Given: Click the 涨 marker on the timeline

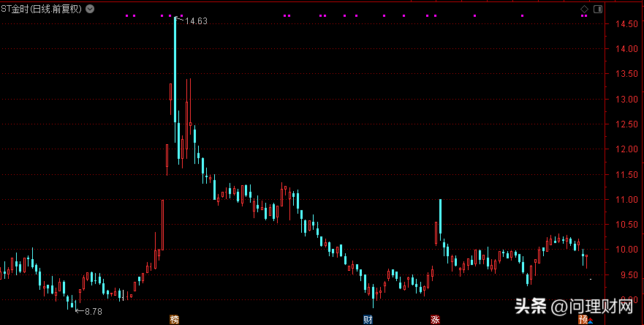Looking at the screenshot, I should tap(435, 319).
